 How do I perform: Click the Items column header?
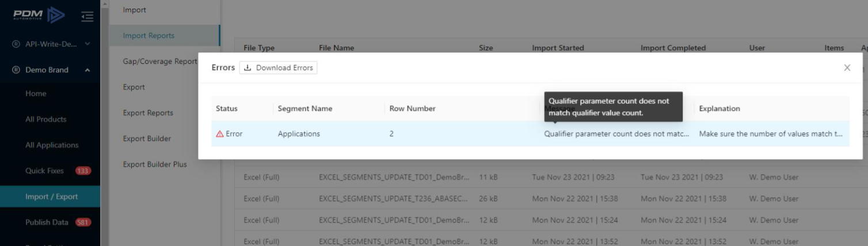click(834, 48)
